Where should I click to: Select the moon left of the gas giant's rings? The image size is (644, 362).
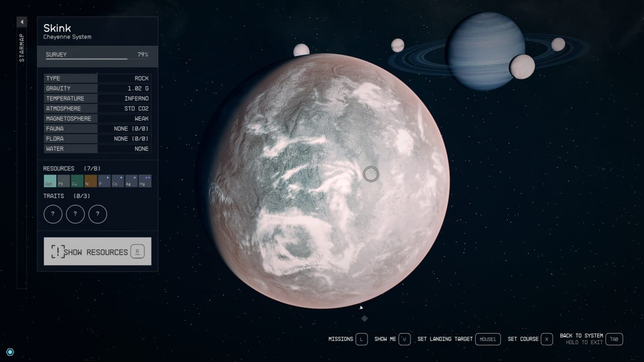tap(397, 45)
